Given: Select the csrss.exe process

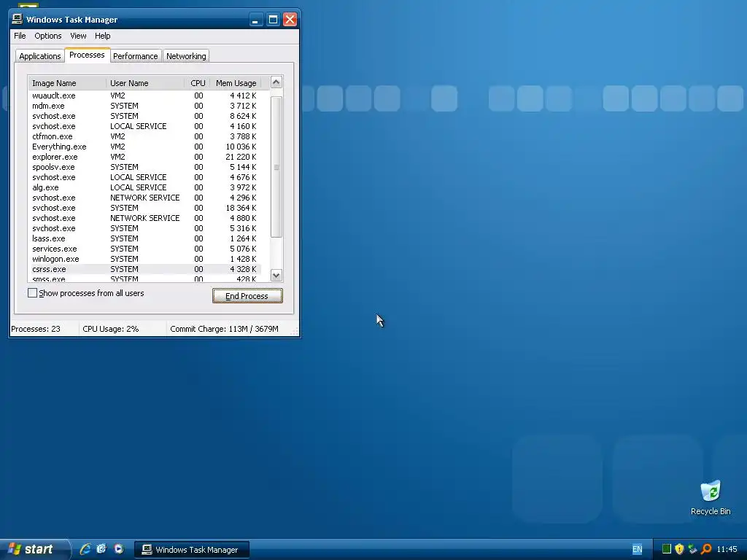Looking at the screenshot, I should click(145, 269).
